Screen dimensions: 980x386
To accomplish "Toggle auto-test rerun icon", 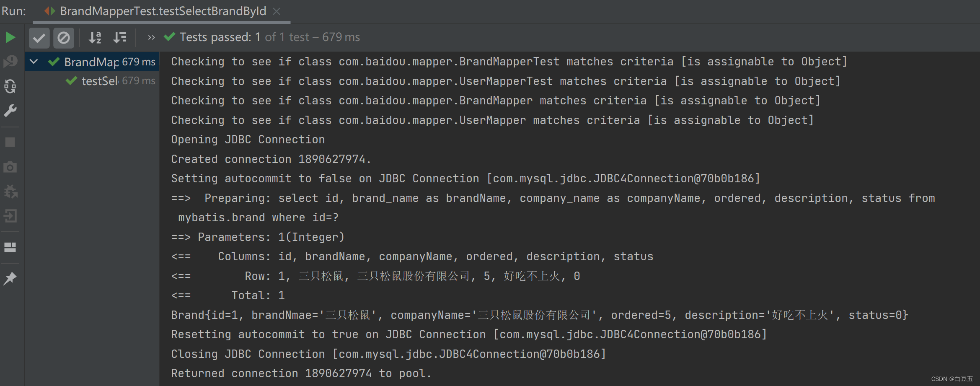I will click(x=10, y=86).
